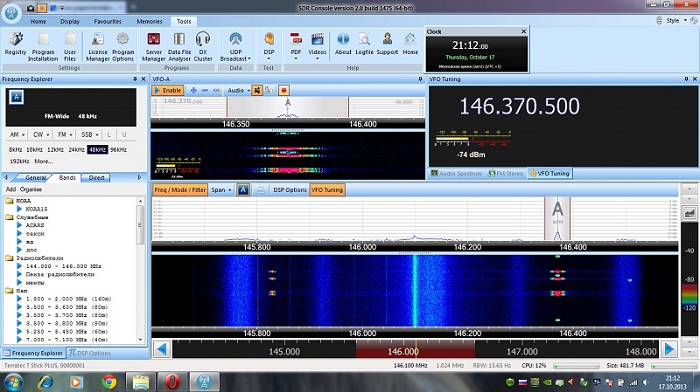Open the Home help icon
This screenshot has height=392, width=700.
[x=410, y=44]
